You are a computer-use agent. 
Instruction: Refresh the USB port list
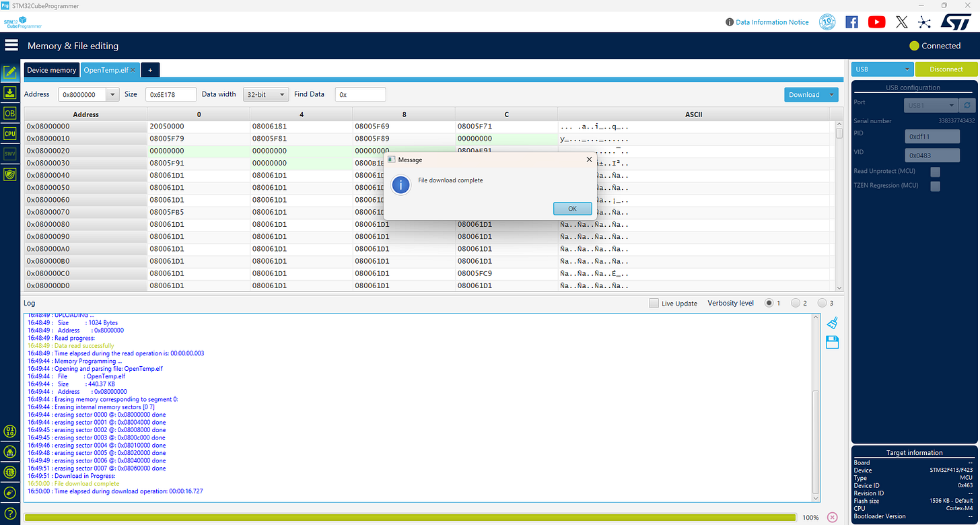[x=967, y=106]
